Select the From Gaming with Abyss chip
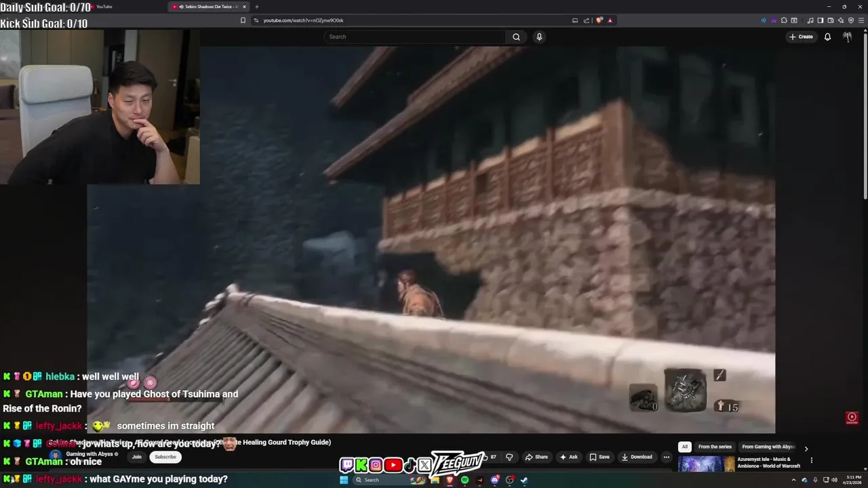868x488 pixels. click(768, 447)
